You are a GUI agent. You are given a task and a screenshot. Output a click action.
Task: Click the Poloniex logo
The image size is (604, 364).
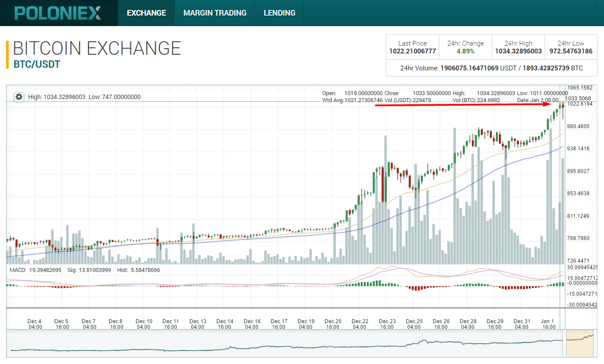click(58, 13)
